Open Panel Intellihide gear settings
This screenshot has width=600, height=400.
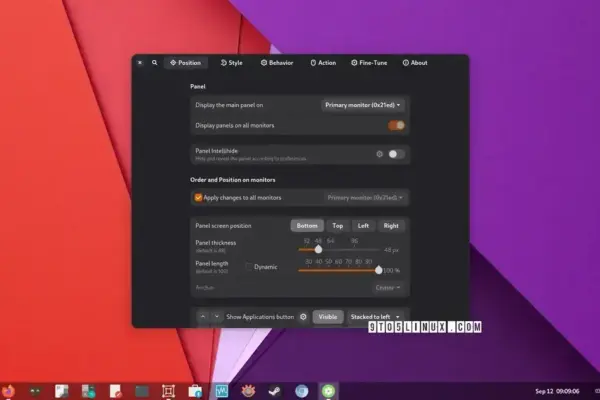click(379, 154)
